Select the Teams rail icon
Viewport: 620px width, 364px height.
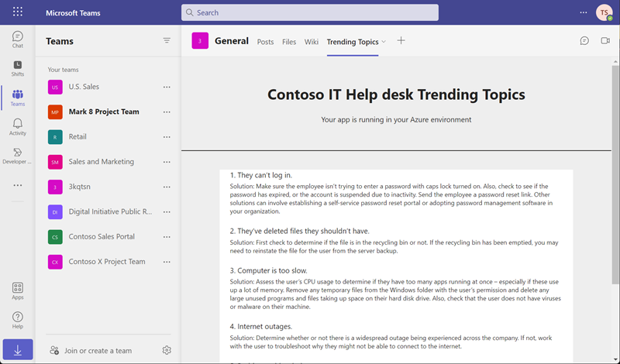17,98
